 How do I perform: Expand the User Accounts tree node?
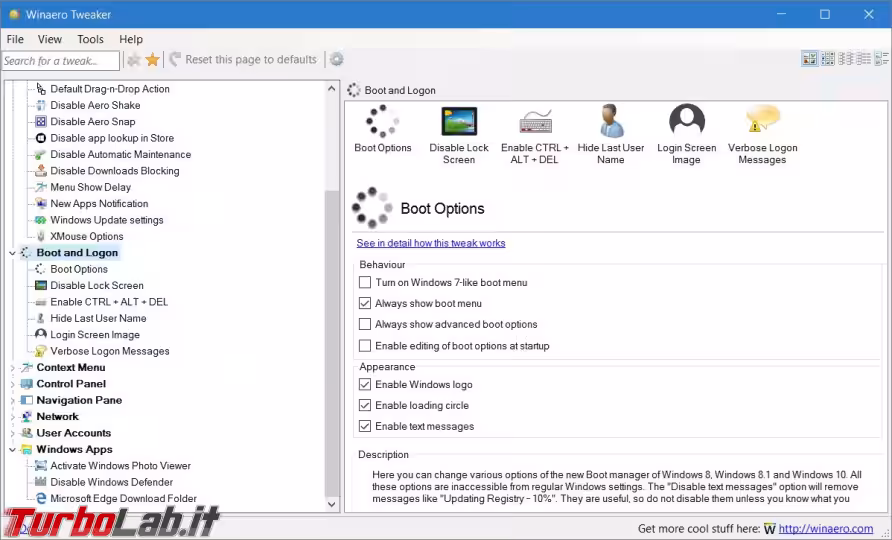pos(12,434)
